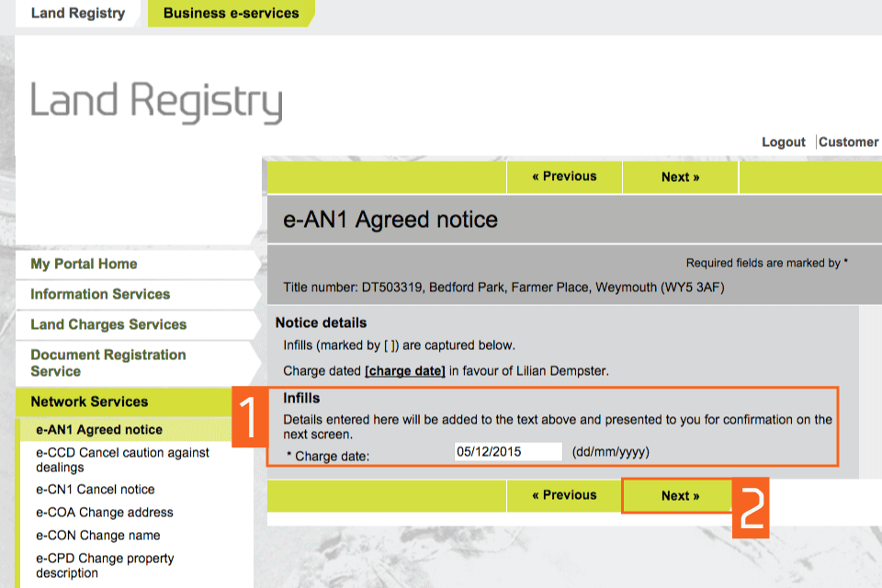Open the Customer link
This screenshot has height=588, width=882.
(848, 142)
